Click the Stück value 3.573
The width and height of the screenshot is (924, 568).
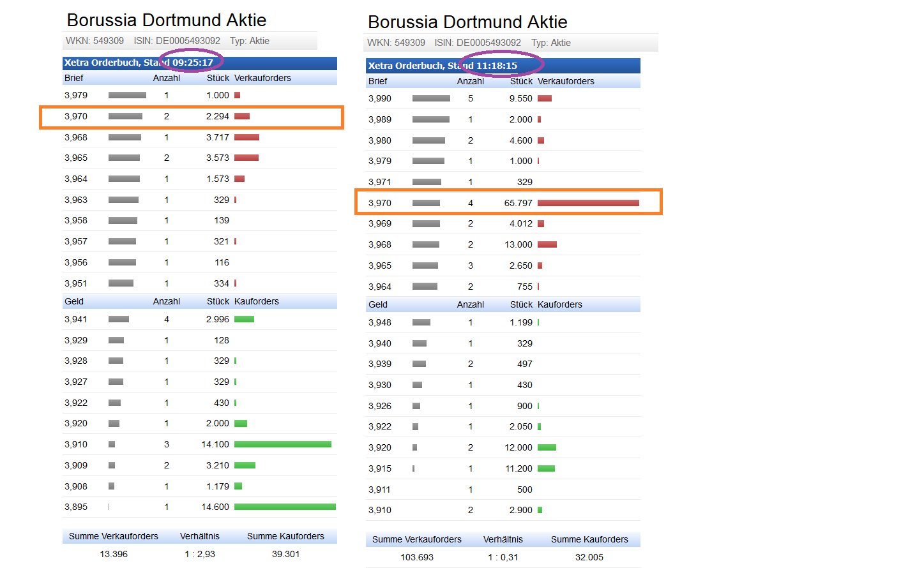(x=218, y=158)
